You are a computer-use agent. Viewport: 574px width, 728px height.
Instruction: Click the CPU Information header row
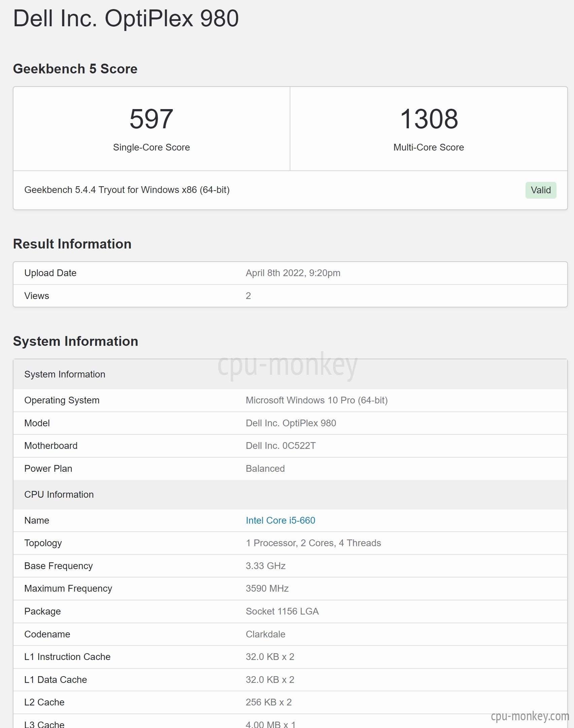(x=290, y=494)
